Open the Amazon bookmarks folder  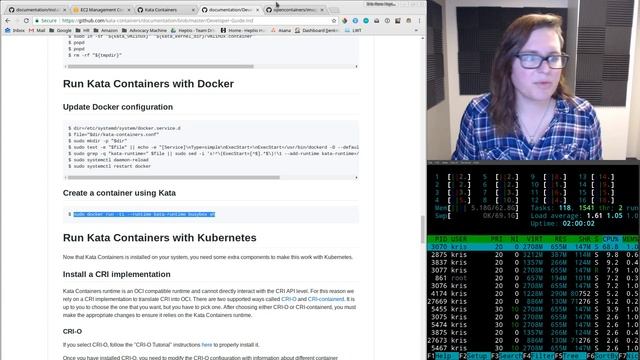105,30
